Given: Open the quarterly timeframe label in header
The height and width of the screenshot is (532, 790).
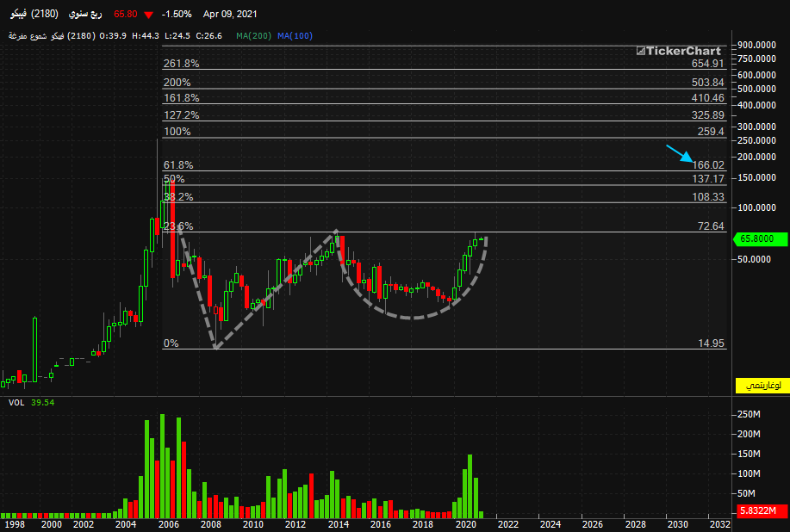Looking at the screenshot, I should (x=85, y=14).
